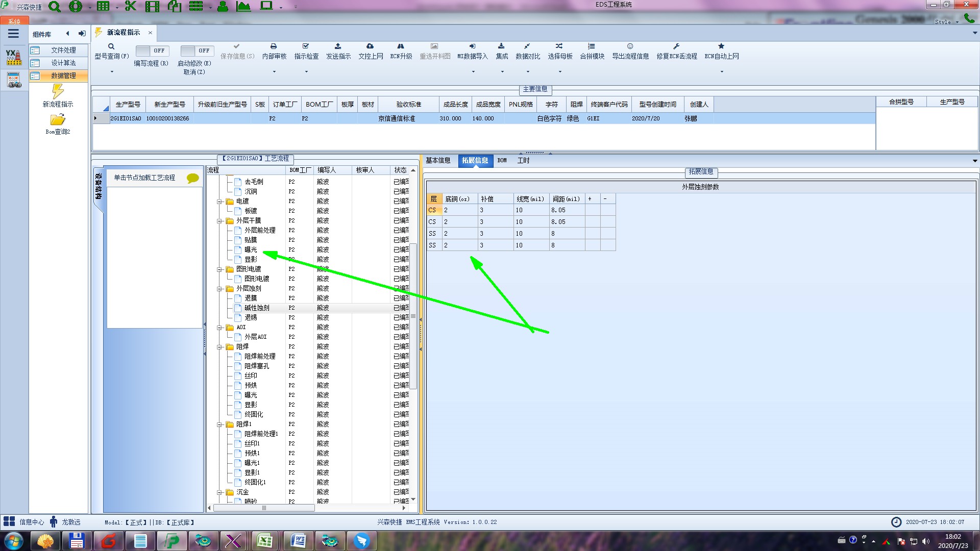Open dropdown arrow under ECN自动上网

click(x=722, y=71)
